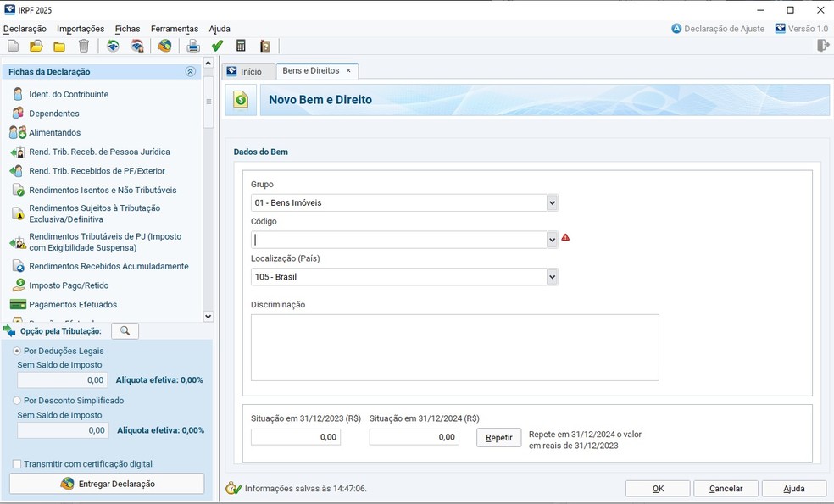Open the Ferramentas menu

pos(175,29)
